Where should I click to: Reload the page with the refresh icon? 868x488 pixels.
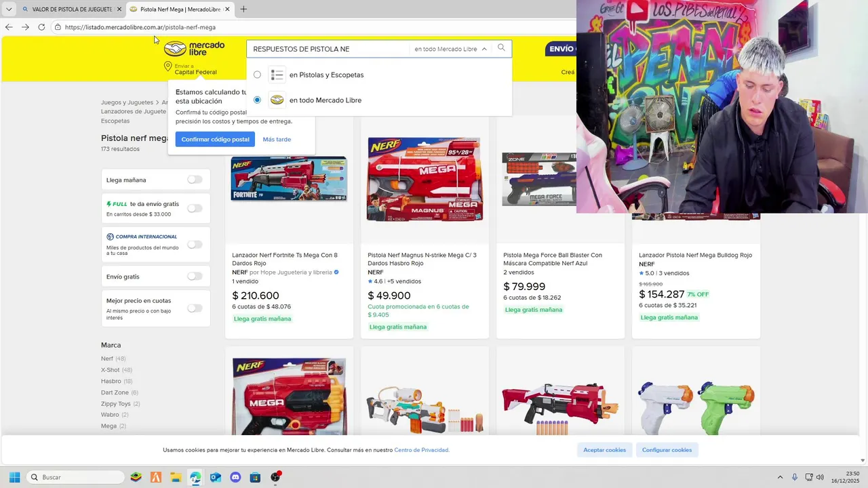[x=41, y=27]
